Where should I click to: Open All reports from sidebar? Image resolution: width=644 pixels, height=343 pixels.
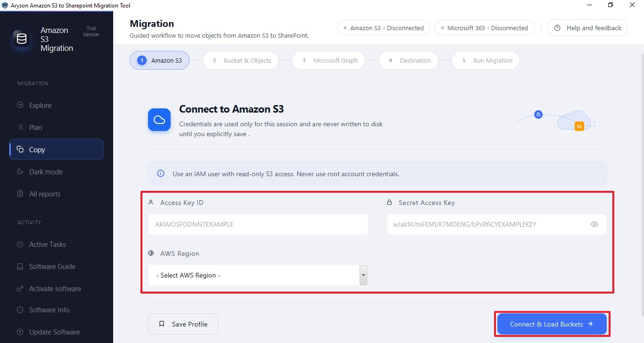click(57, 194)
